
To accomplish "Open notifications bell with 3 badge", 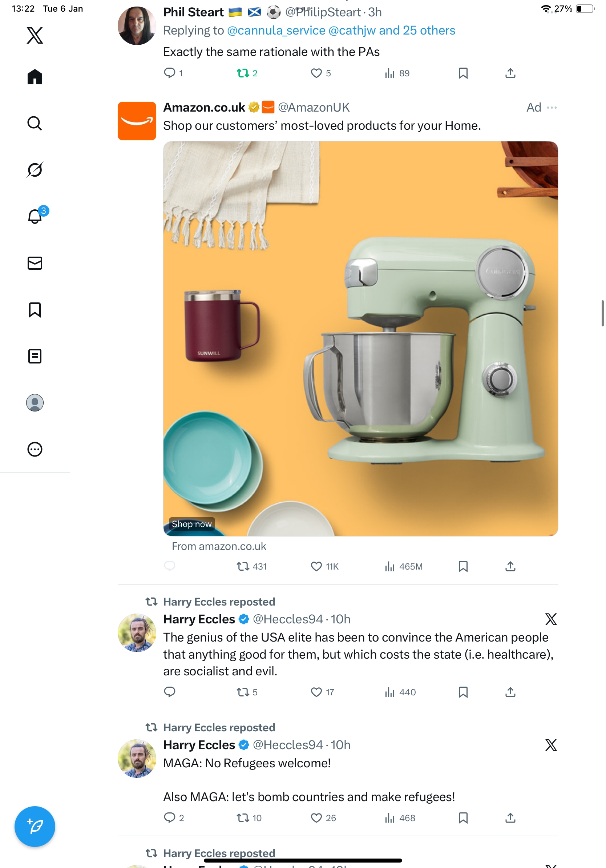I will click(x=35, y=216).
